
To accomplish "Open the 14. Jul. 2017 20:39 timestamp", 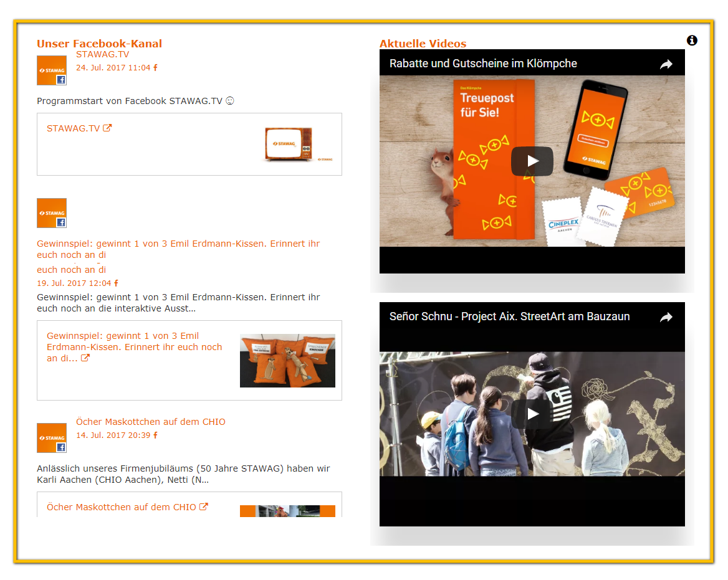I will (113, 435).
